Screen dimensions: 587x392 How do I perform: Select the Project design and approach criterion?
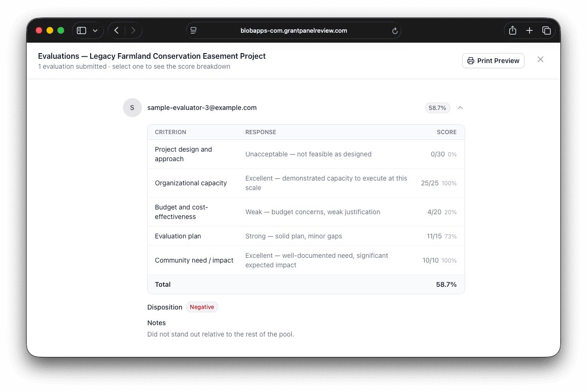[x=183, y=154]
